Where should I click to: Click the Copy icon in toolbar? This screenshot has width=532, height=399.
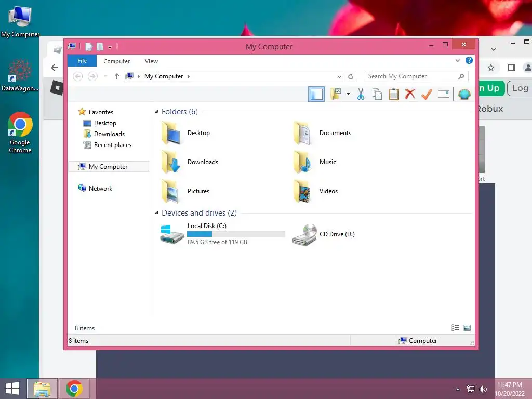(x=377, y=94)
